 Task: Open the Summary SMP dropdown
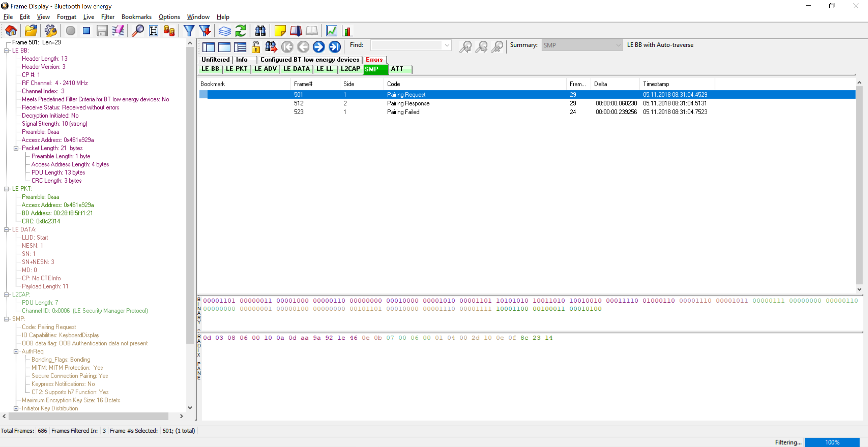coord(618,45)
